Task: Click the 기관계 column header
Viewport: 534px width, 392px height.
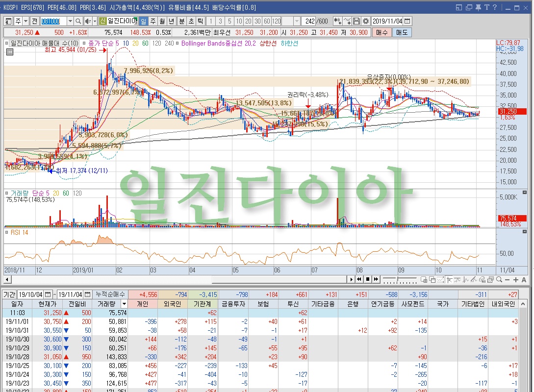Action: point(203,303)
